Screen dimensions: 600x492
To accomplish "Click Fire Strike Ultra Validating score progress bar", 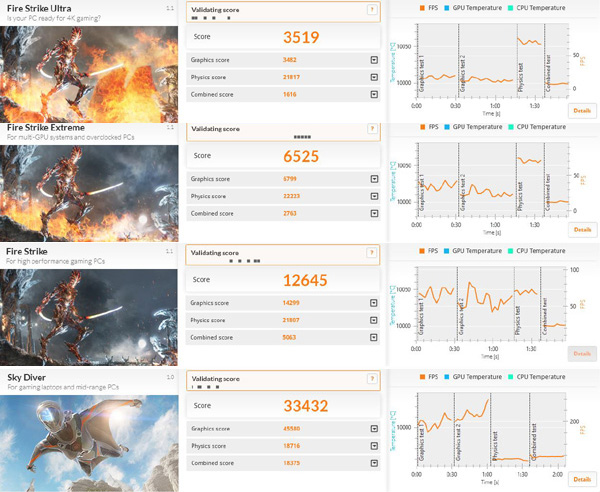I will point(283,18).
